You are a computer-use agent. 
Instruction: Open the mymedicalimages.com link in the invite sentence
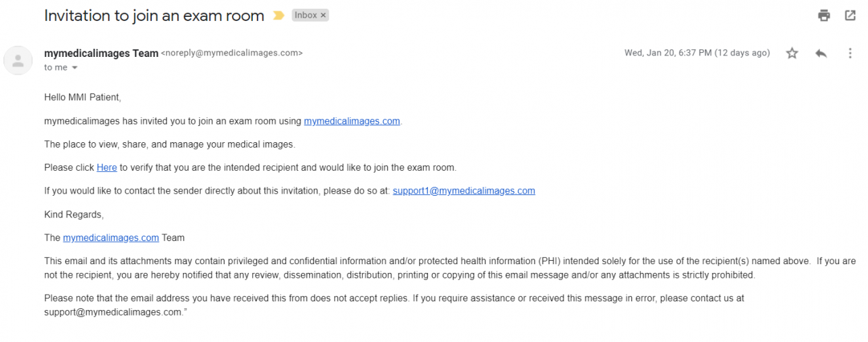(352, 121)
